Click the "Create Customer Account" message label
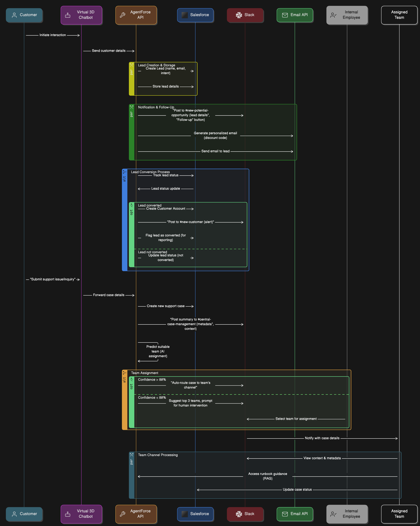 166,209
